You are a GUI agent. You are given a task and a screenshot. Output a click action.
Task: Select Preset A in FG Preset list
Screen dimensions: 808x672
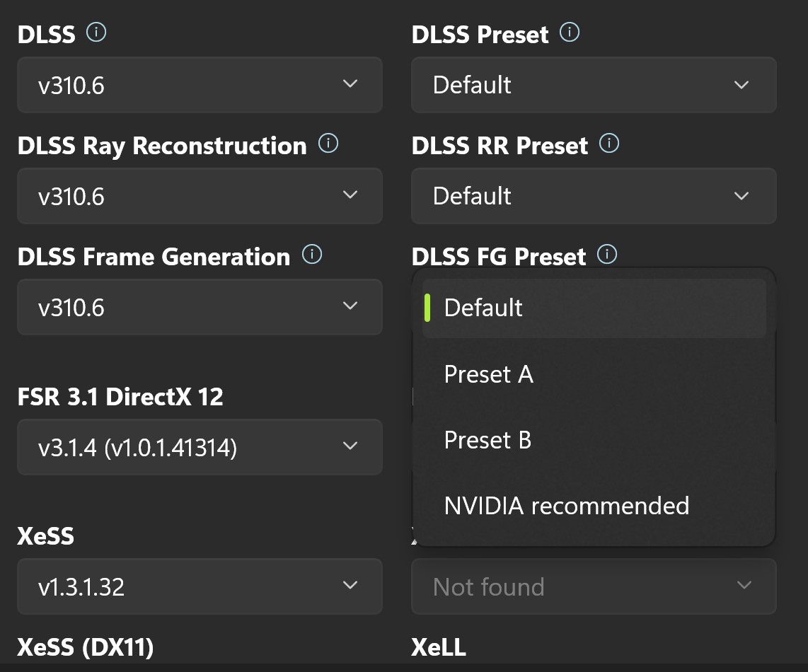pos(594,374)
